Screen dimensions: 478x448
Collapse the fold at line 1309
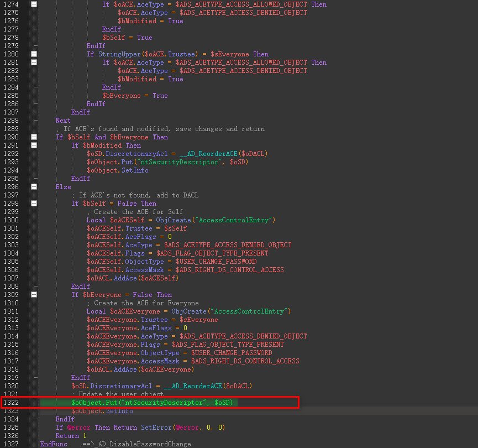click(34, 294)
